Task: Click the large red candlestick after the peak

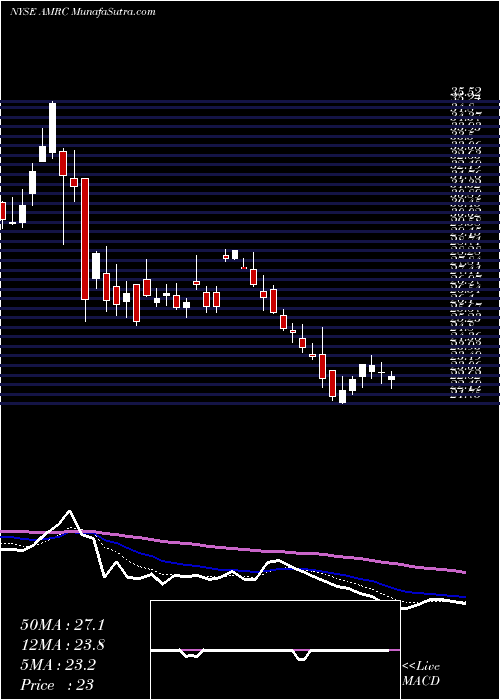Action: coord(85,239)
